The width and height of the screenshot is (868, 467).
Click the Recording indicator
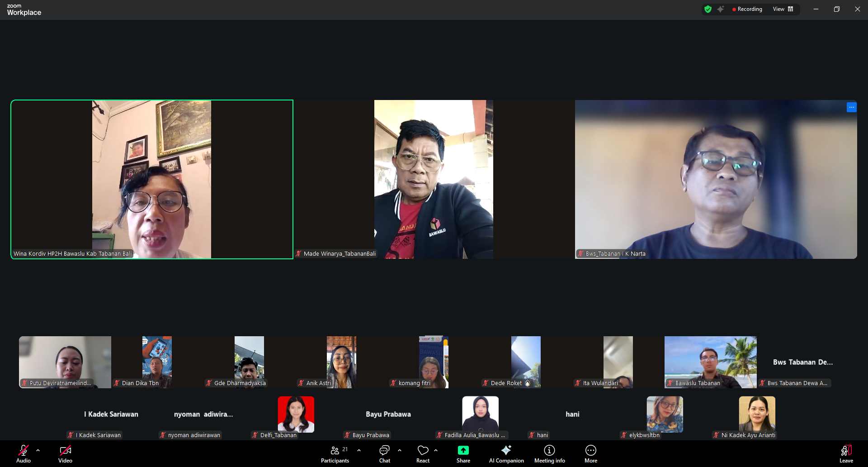747,9
